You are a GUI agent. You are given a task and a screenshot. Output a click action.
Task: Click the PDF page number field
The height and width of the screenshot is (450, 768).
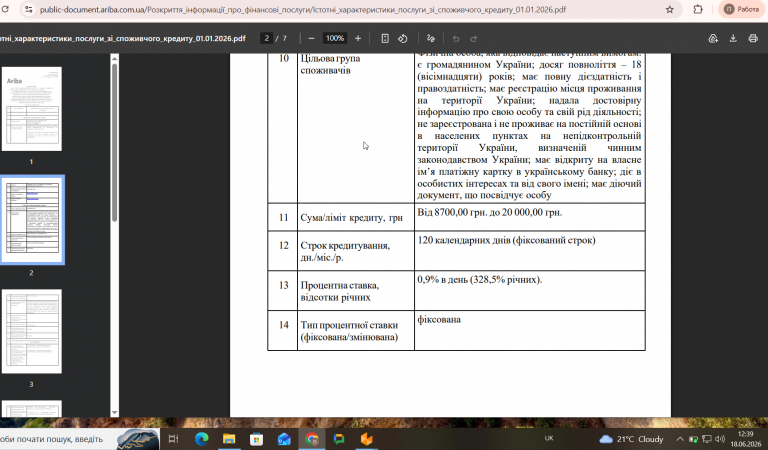[x=266, y=38]
